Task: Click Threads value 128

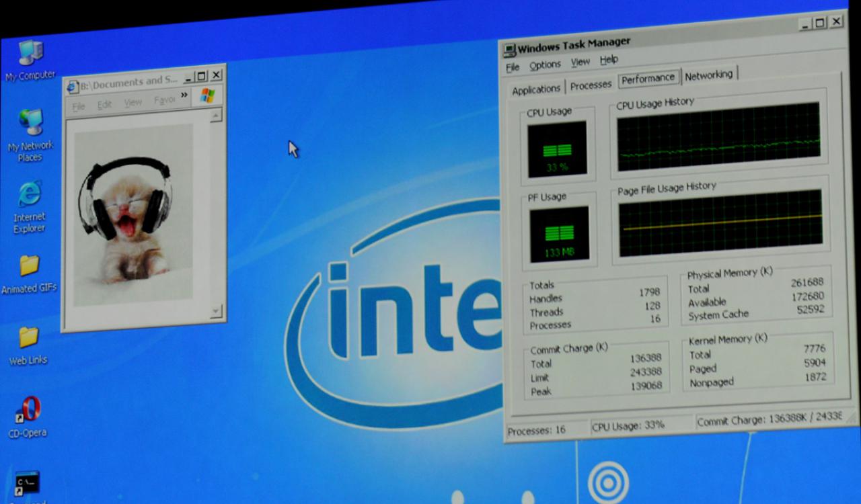Action: tap(652, 306)
